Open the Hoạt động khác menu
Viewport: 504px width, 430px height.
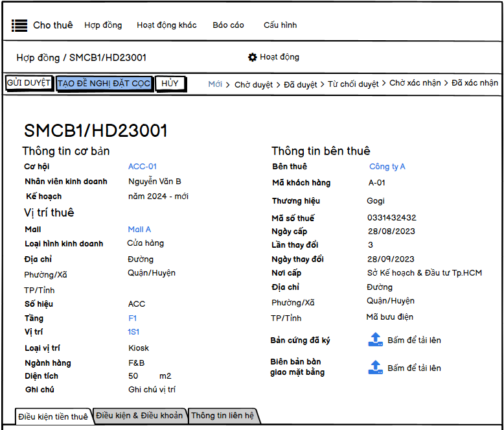pyautogui.click(x=166, y=25)
